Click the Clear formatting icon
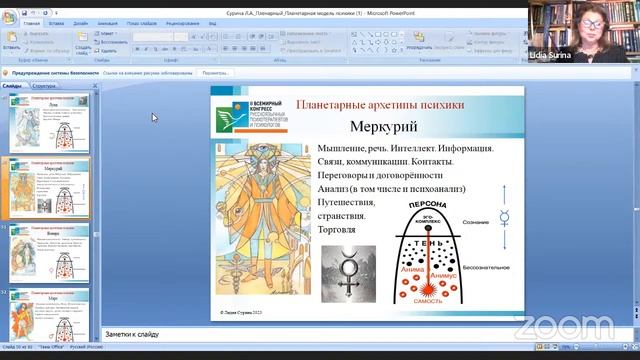 click(x=213, y=37)
